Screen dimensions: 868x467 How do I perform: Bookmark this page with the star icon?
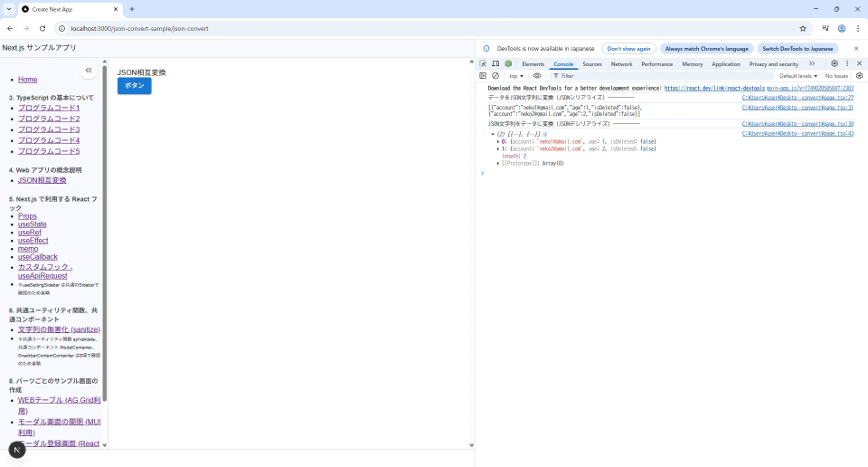(x=803, y=28)
